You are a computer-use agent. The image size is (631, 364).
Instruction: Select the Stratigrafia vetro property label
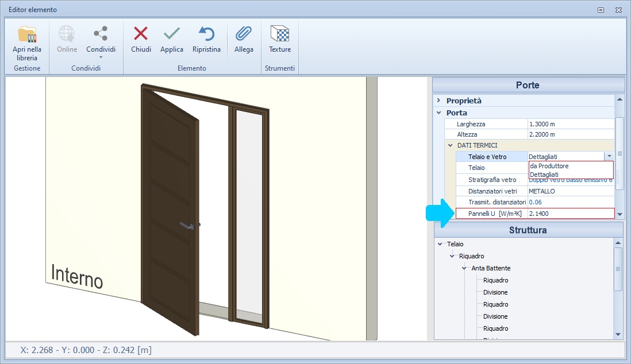[x=492, y=180]
